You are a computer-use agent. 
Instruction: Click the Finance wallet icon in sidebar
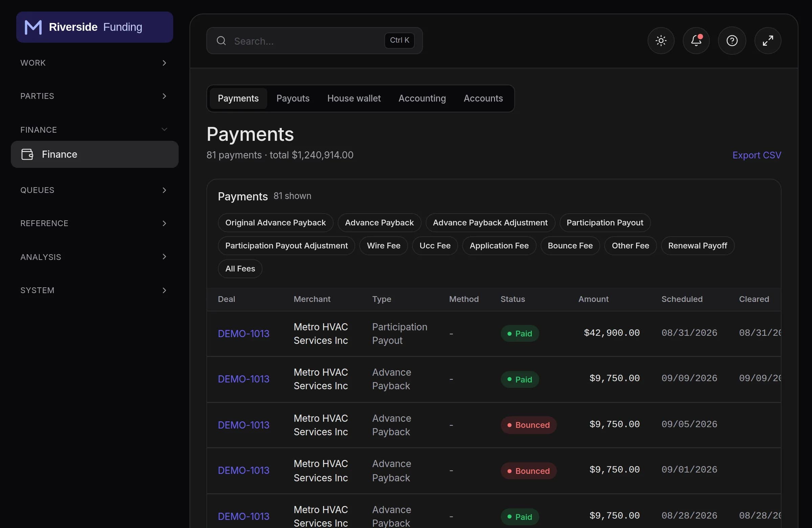27,154
